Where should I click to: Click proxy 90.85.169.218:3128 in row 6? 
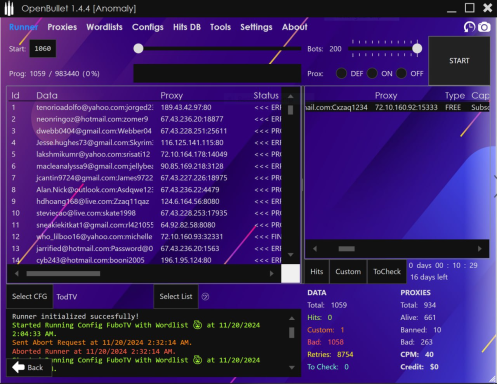[192, 166]
